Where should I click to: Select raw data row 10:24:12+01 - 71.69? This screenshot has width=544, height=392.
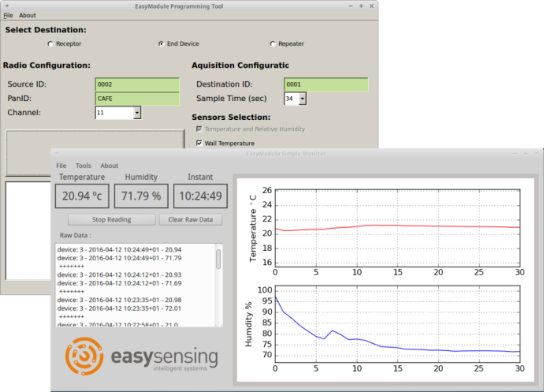click(119, 283)
